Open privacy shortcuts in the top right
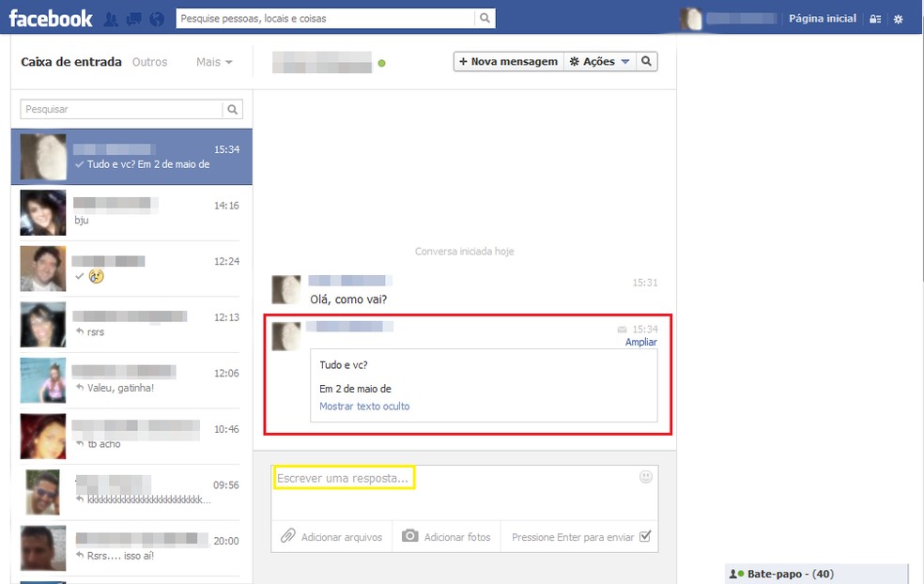Image resolution: width=924 pixels, height=584 pixels. (876, 18)
